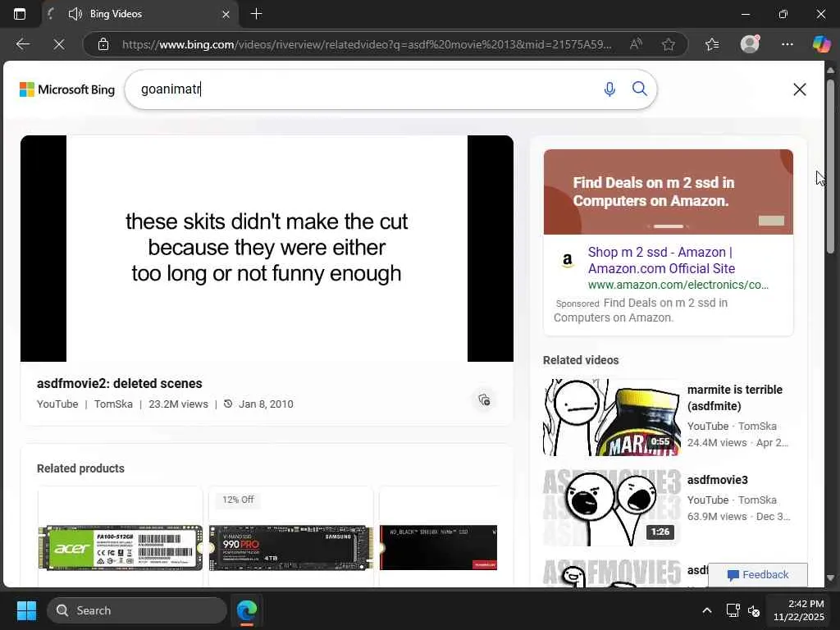The image size is (840, 630).
Task: Click page scrollbar thumb
Action: click(x=830, y=166)
